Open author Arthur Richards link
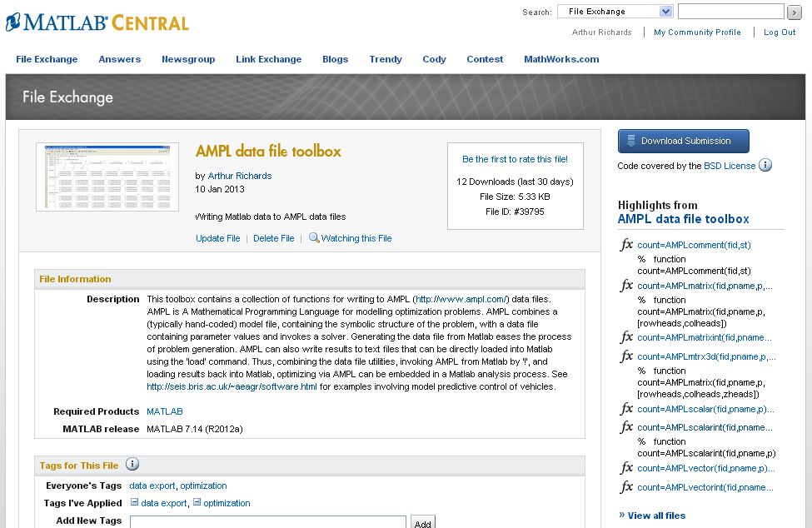812x528 pixels. pos(240,176)
